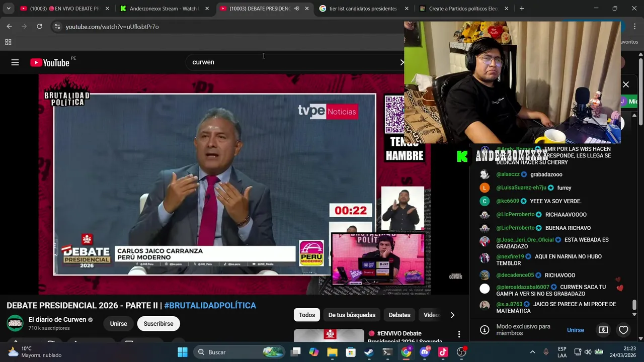
Task: Go to YouTube home via logo
Action: coord(50,62)
